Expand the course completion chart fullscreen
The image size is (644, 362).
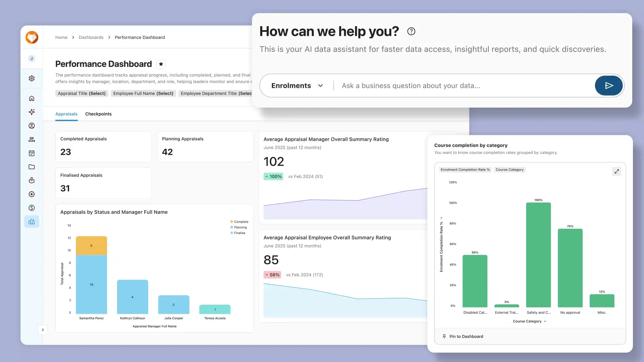click(x=616, y=171)
